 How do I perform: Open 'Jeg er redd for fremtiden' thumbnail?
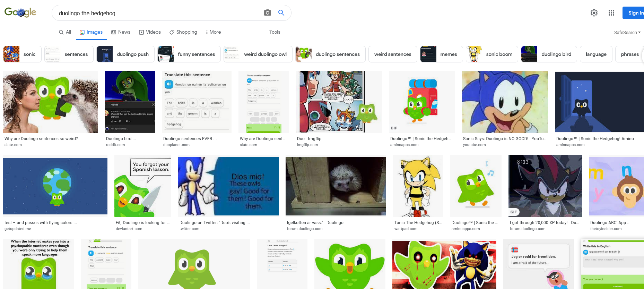[539, 264]
